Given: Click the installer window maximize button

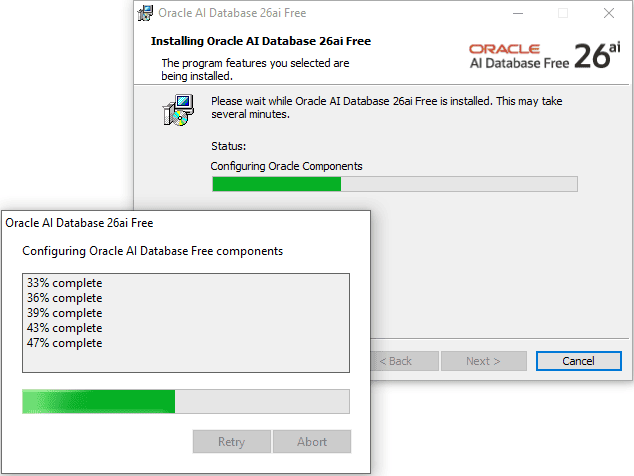Looking at the screenshot, I should (x=562, y=14).
